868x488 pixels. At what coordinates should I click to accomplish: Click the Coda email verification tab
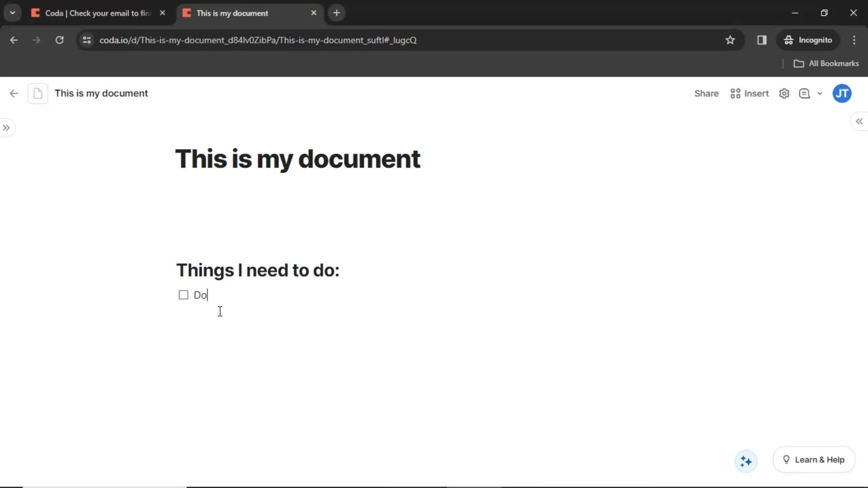(97, 13)
